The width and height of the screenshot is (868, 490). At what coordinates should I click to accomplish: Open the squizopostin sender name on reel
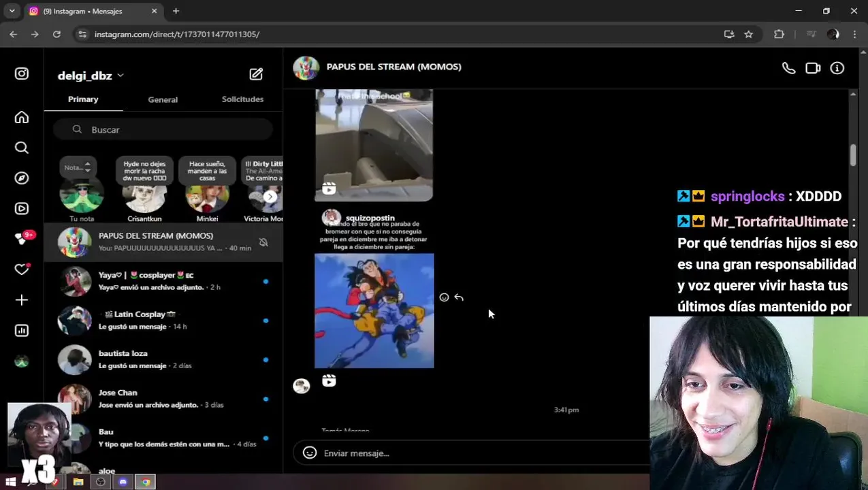pos(370,218)
